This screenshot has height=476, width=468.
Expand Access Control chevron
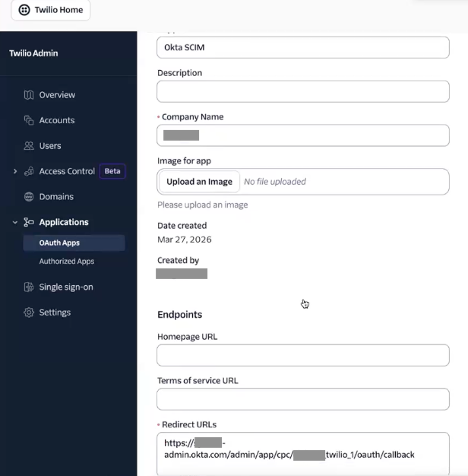coord(15,171)
